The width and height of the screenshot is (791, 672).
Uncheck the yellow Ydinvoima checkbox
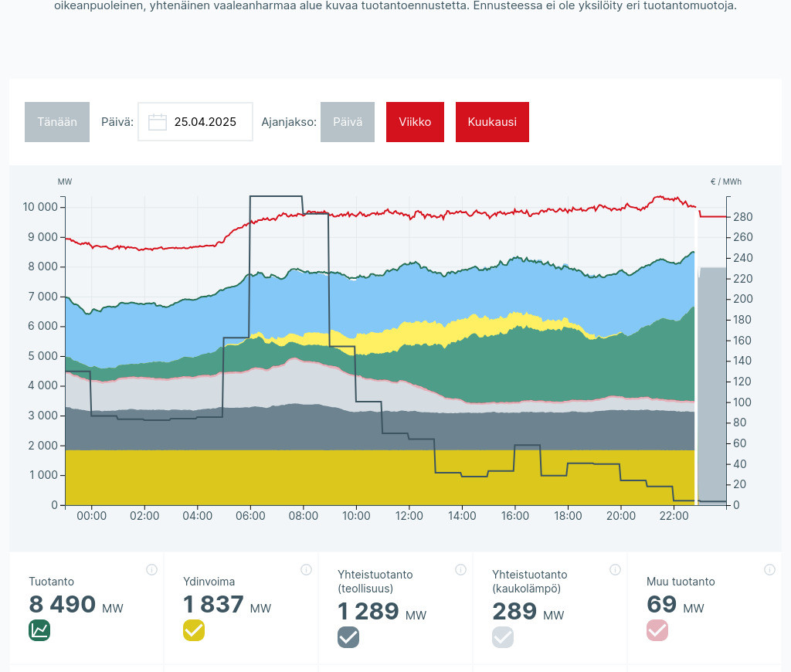pyautogui.click(x=194, y=630)
